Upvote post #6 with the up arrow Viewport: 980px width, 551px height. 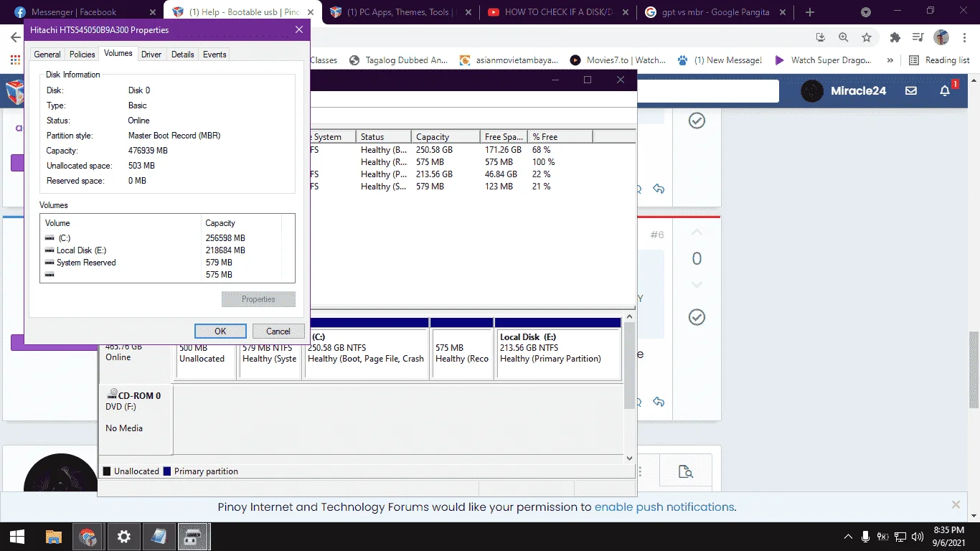coord(697,233)
